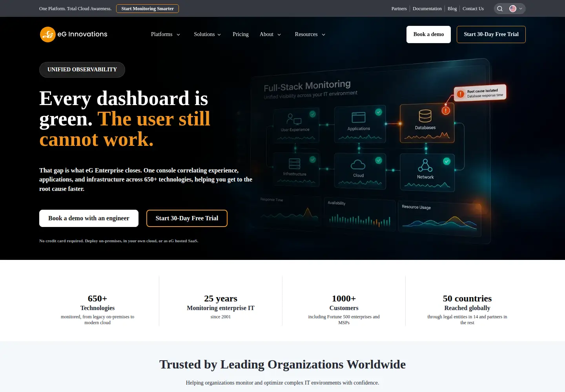
Task: Open Contact Us page
Action: (473, 9)
